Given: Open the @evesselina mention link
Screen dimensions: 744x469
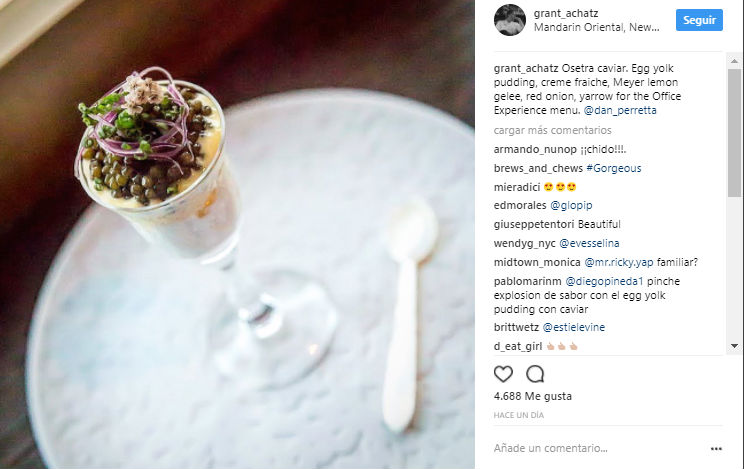Looking at the screenshot, I should tap(589, 243).
